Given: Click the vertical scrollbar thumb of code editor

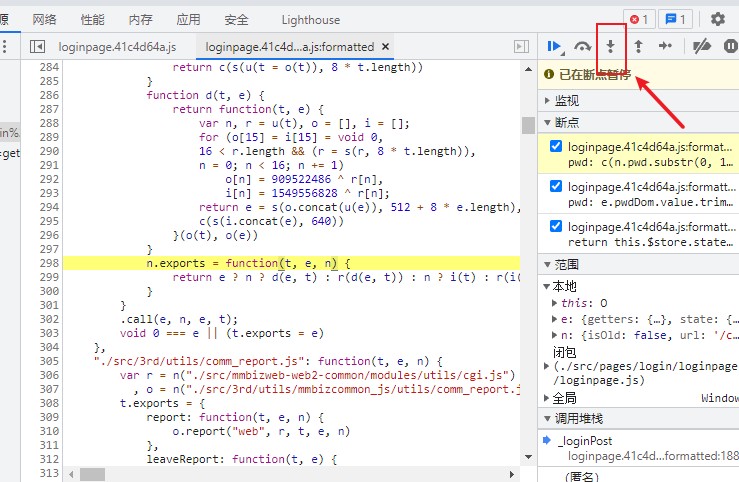Looking at the screenshot, I should [528, 125].
